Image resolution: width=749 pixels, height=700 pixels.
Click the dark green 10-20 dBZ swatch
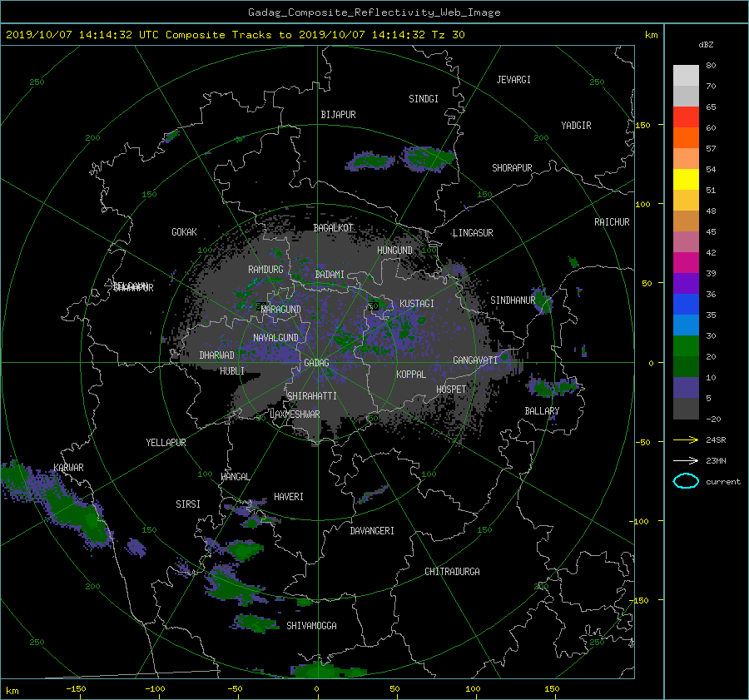click(x=686, y=366)
